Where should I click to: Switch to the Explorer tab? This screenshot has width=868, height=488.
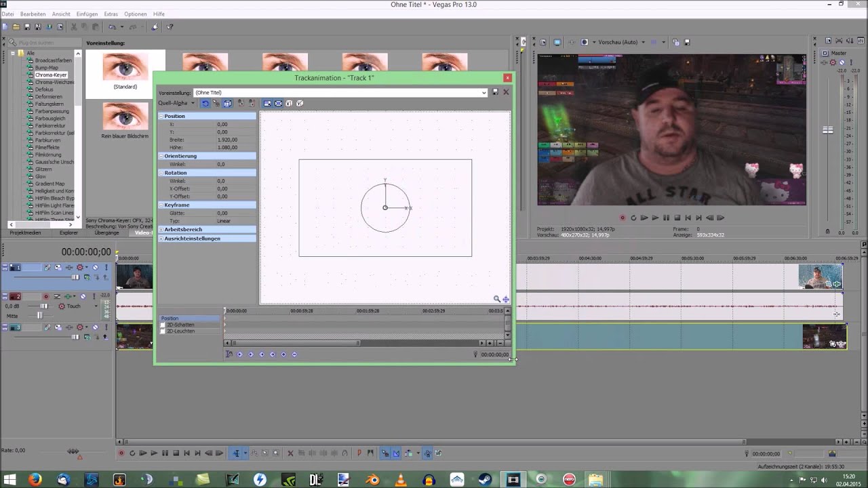point(68,232)
